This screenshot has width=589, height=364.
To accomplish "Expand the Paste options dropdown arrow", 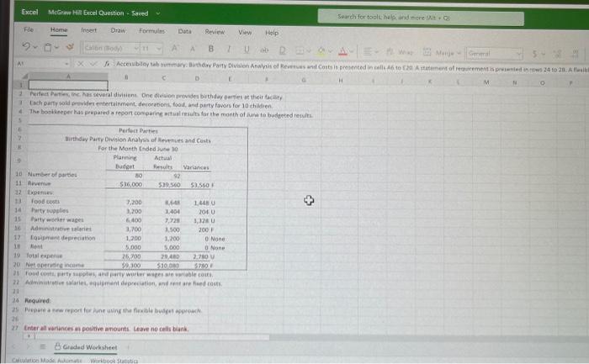I will [56, 47].
